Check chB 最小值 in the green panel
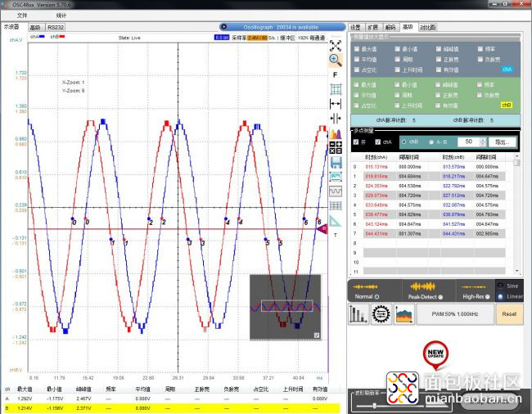The width and height of the screenshot is (532, 414). (397, 84)
